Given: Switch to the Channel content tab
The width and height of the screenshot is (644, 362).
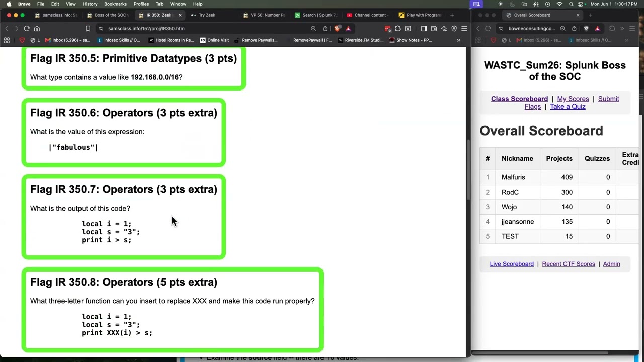Looking at the screenshot, I should [x=368, y=15].
